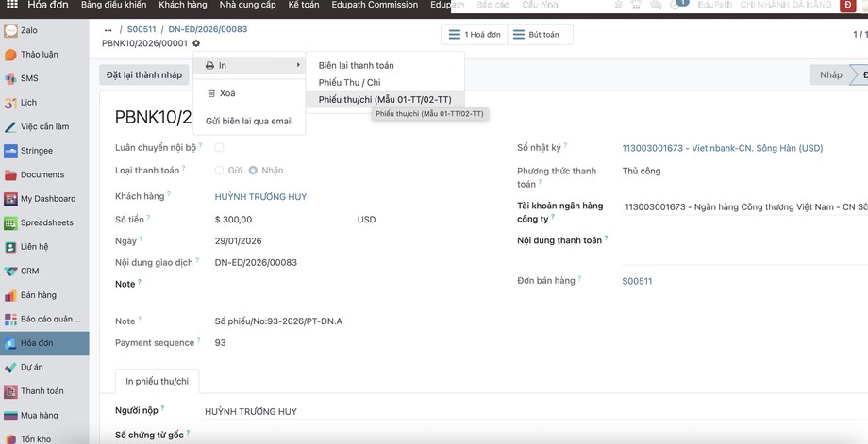868x444 pixels.
Task: Print Phiếu thu/chi (Mẫu 01-TT/02-TT)
Action: tap(385, 100)
